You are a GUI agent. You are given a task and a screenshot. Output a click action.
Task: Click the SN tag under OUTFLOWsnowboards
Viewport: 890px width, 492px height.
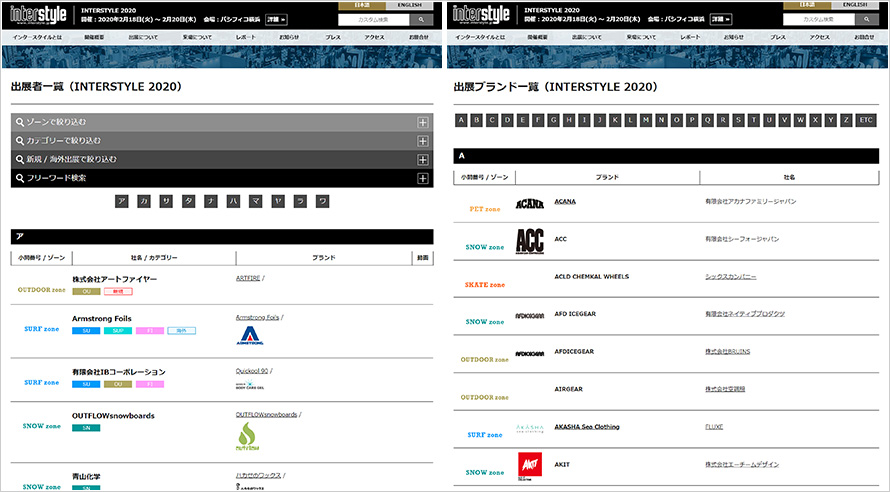tap(86, 428)
